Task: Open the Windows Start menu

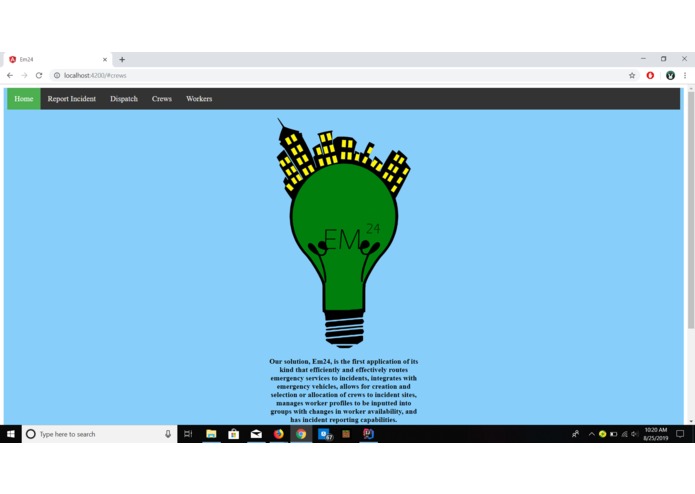Action: tap(11, 434)
